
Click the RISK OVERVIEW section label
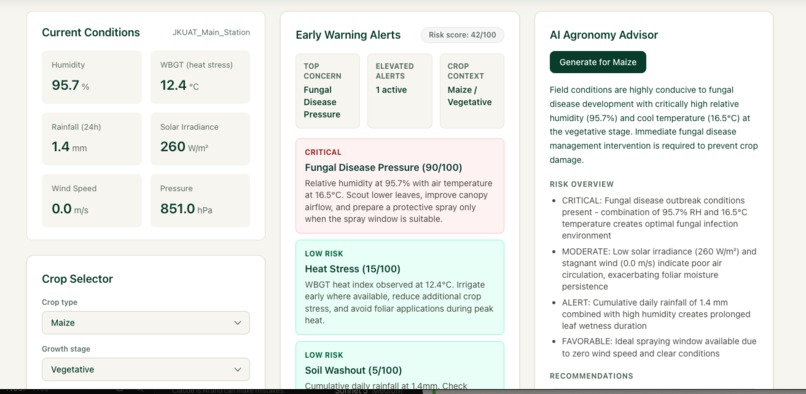pyautogui.click(x=581, y=184)
